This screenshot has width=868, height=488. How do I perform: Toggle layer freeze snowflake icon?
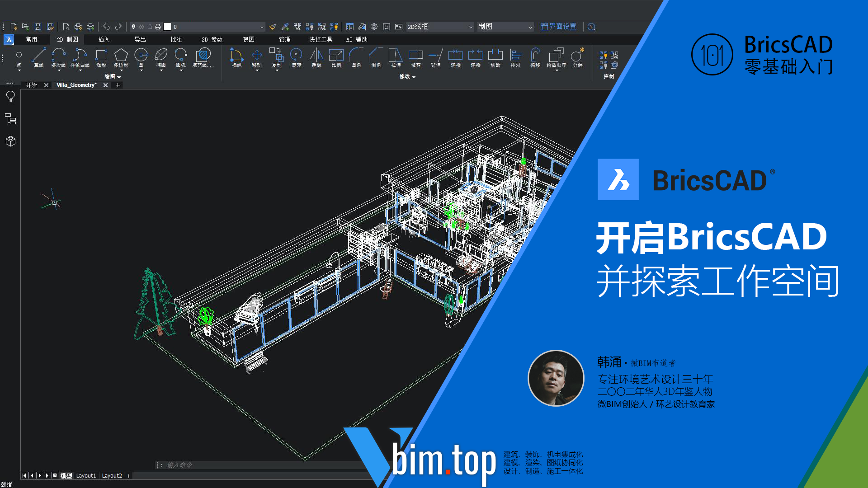[x=142, y=27]
